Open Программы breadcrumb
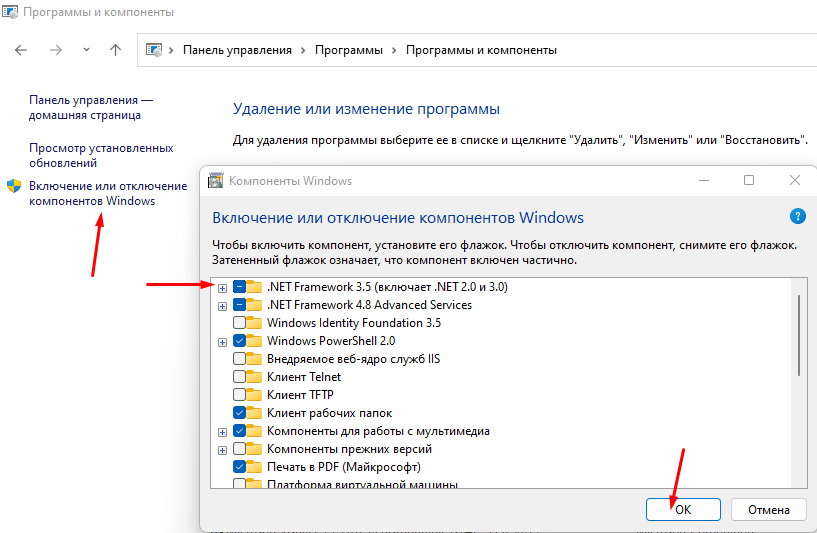Screen dimensions: 817x533 tap(349, 50)
